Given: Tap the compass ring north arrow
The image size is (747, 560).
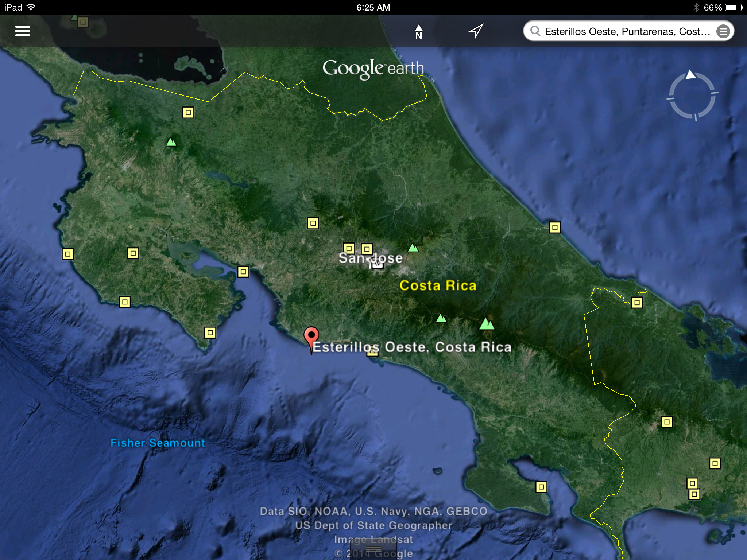Looking at the screenshot, I should (x=690, y=75).
